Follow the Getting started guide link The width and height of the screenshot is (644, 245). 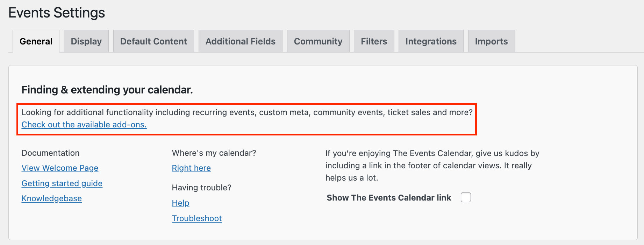tap(62, 183)
